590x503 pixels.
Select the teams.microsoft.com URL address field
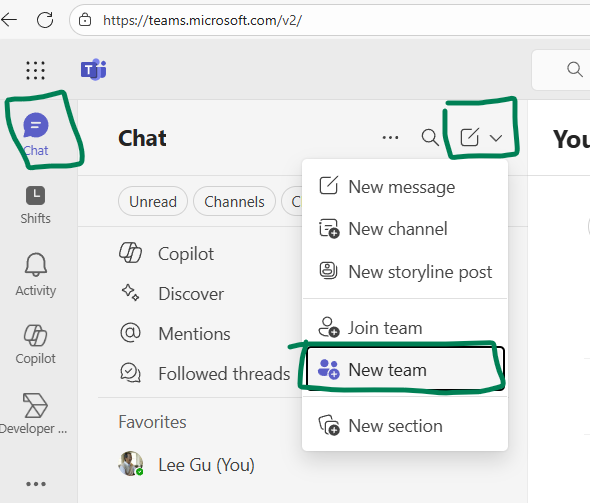tap(202, 20)
